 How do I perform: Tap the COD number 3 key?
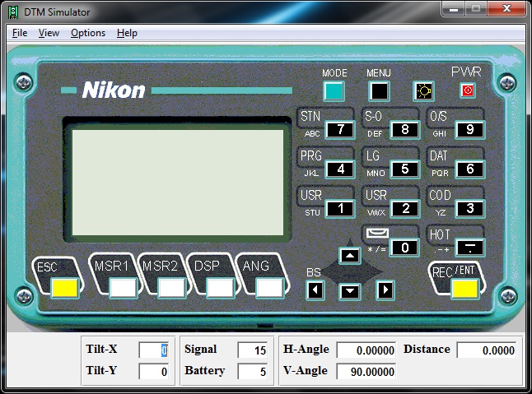(x=469, y=209)
